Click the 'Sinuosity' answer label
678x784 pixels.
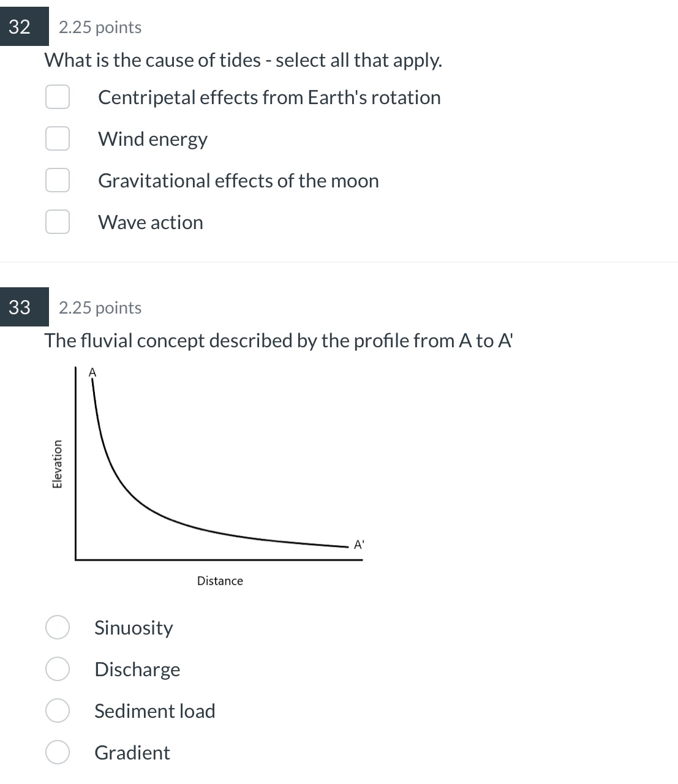pos(134,628)
